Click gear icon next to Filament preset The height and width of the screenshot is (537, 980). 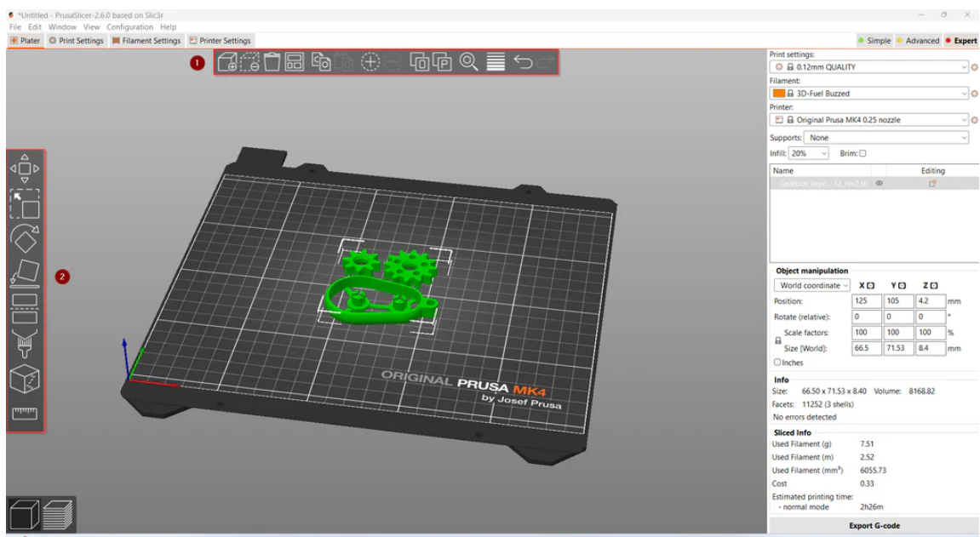pos(974,94)
